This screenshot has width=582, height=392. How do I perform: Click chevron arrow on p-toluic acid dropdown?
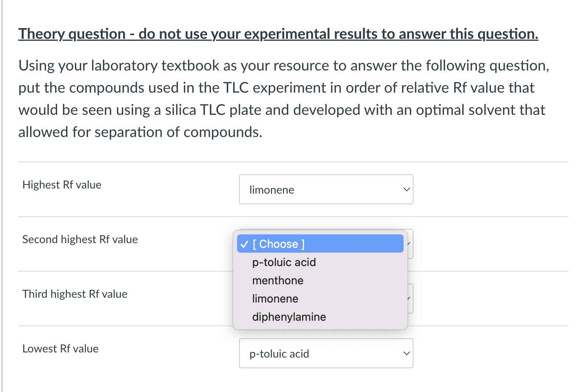tap(406, 353)
